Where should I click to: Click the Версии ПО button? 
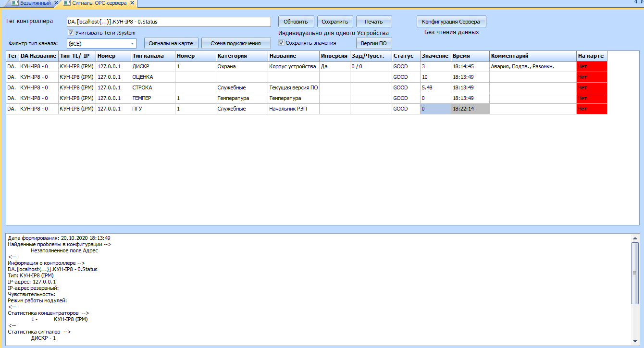373,43
